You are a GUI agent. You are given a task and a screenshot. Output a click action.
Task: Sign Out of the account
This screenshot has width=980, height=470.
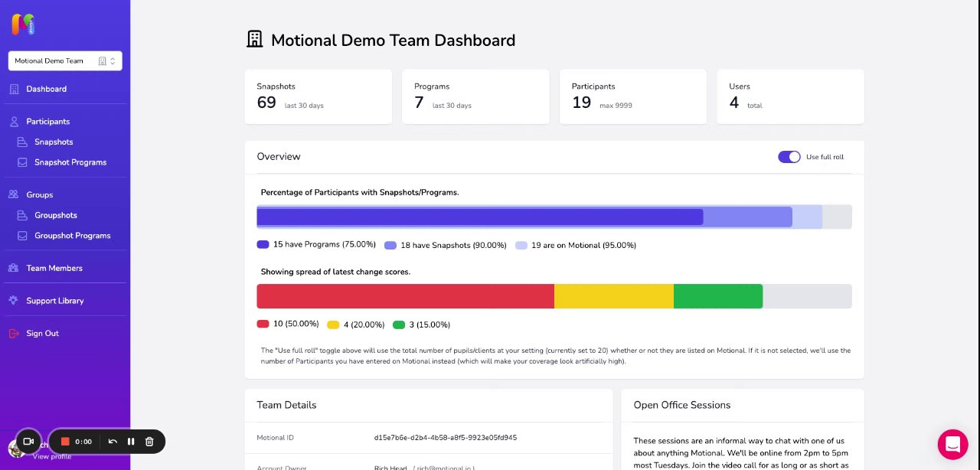[43, 333]
